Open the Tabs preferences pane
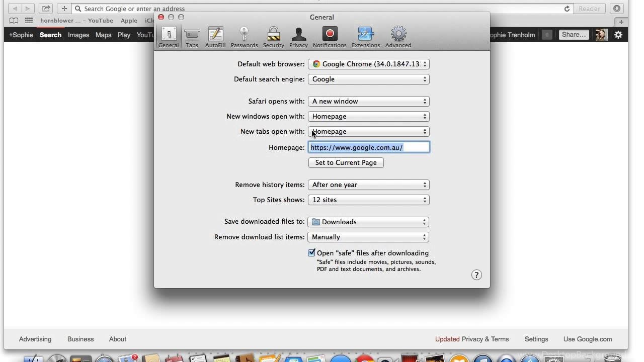 click(x=192, y=38)
